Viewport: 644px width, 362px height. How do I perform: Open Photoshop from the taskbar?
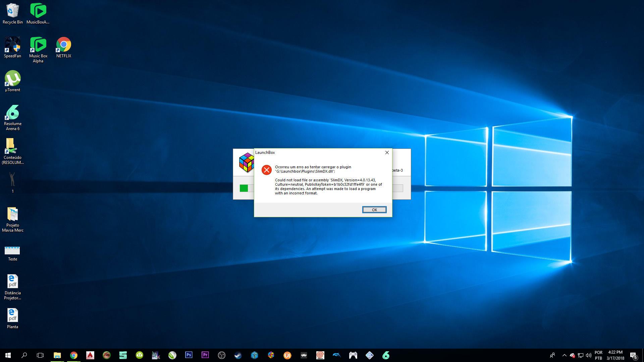coord(189,355)
